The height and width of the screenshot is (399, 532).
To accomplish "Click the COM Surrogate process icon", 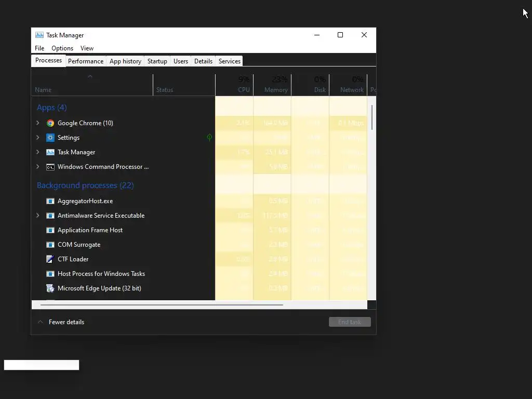I will [50, 245].
